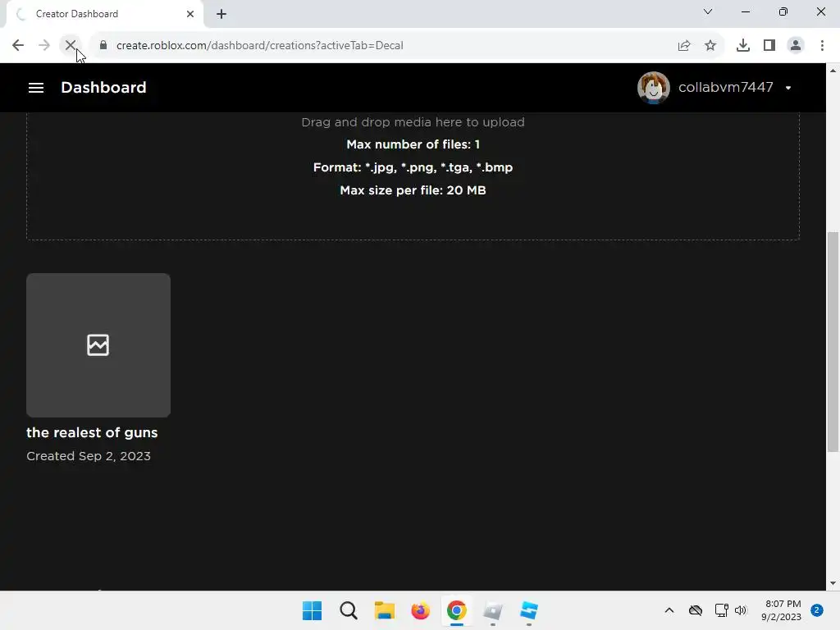Open the Windows Start menu
The width and height of the screenshot is (840, 630).
click(x=313, y=610)
